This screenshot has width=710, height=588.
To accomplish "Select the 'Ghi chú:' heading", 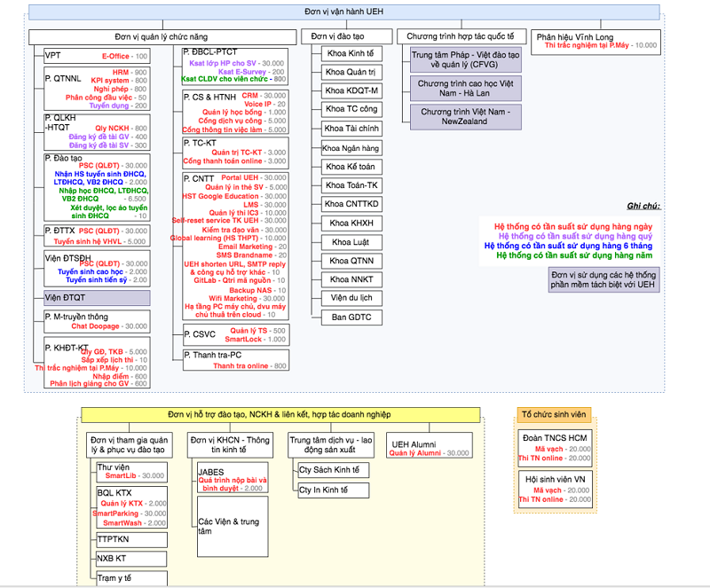I will [x=643, y=206].
